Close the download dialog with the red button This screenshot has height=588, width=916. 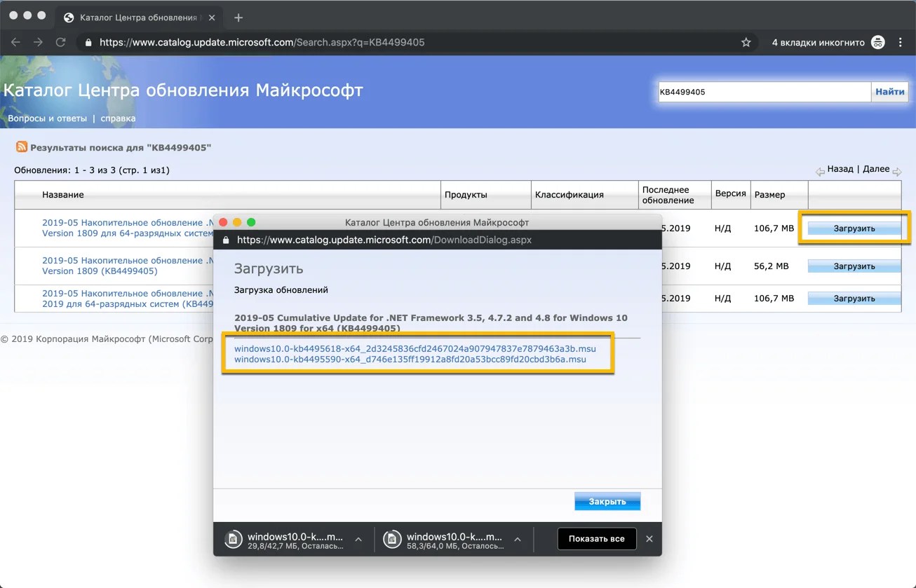coord(224,222)
